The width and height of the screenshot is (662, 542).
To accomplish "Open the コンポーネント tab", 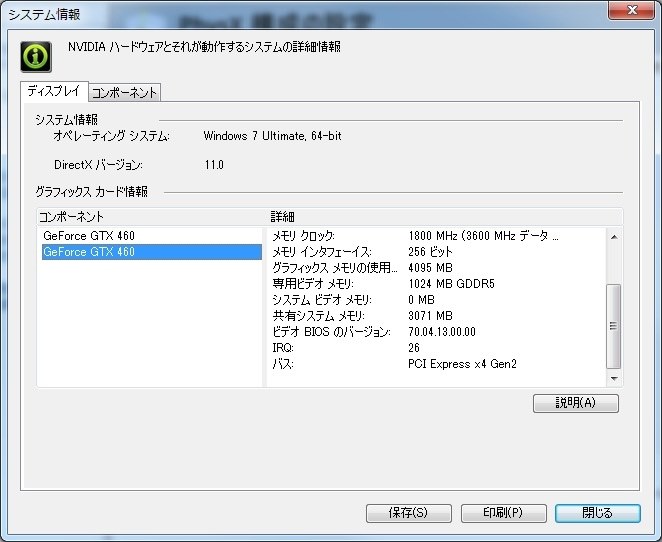I will [125, 92].
